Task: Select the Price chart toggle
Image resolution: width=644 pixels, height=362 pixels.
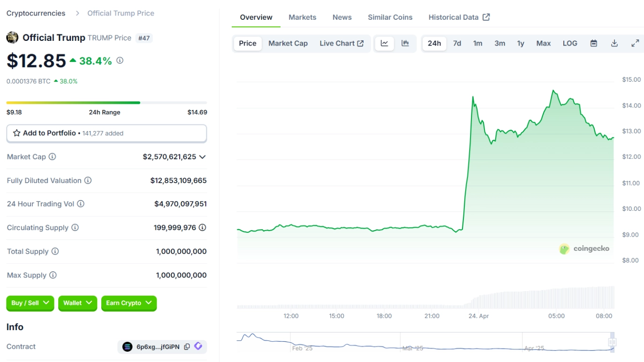Action: (248, 43)
